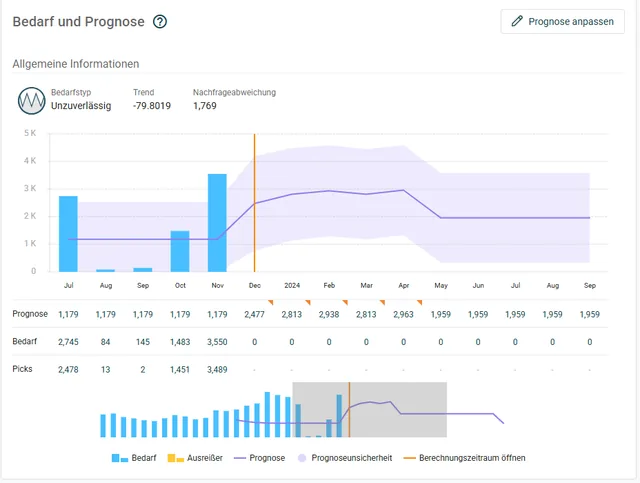640x483 pixels.
Task: Toggle the Prognose legend entry
Action: click(x=259, y=458)
